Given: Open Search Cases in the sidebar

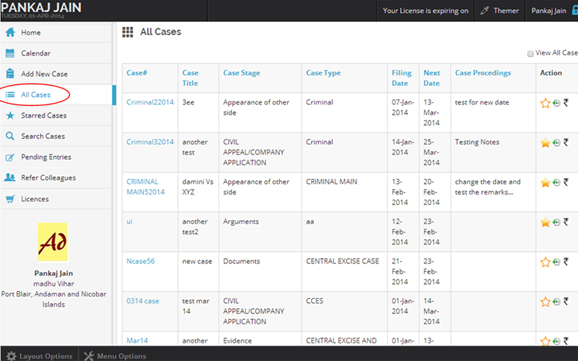Looking at the screenshot, I should pos(56,136).
